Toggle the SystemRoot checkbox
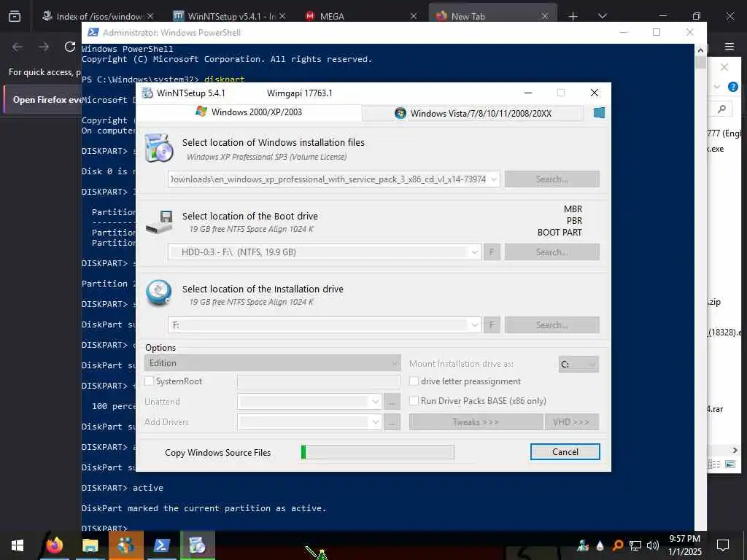Screen dimensions: 747x560 [150, 381]
